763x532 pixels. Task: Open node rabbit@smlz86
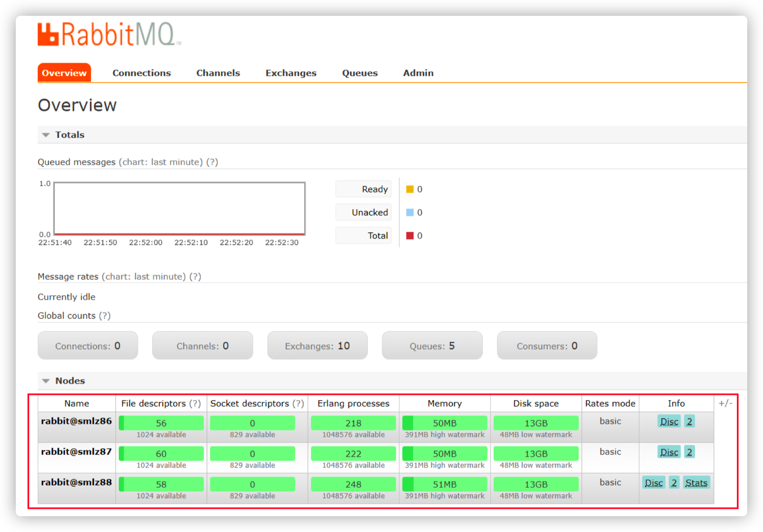[x=77, y=421]
